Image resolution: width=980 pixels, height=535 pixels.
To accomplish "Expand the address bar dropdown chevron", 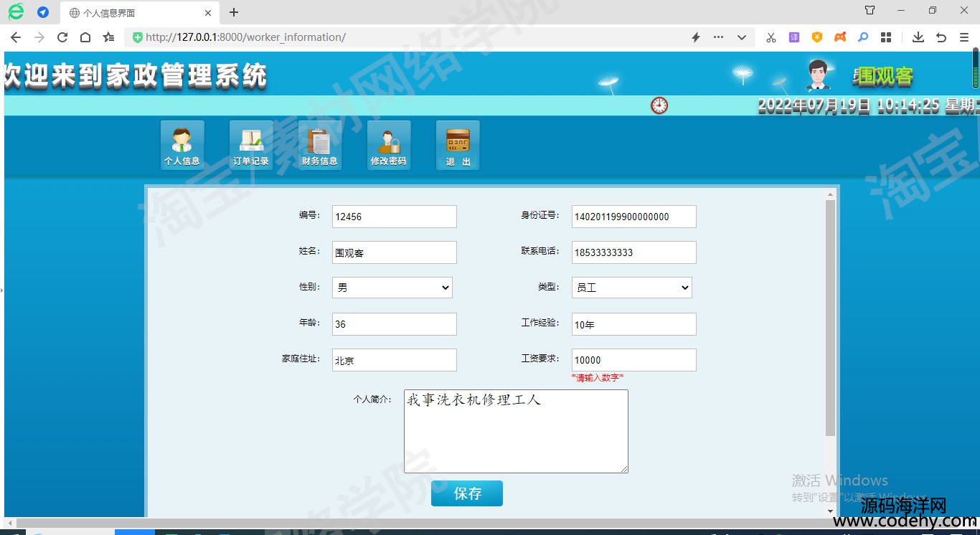I will tap(742, 37).
